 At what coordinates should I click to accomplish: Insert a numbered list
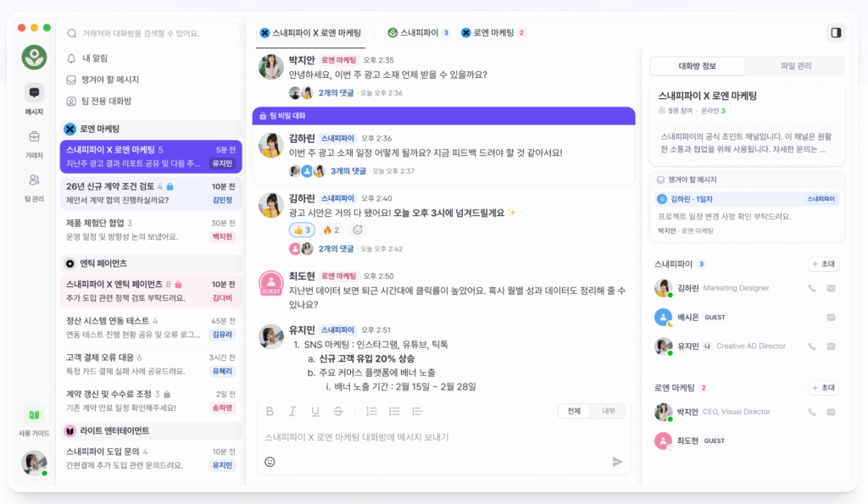tap(371, 411)
